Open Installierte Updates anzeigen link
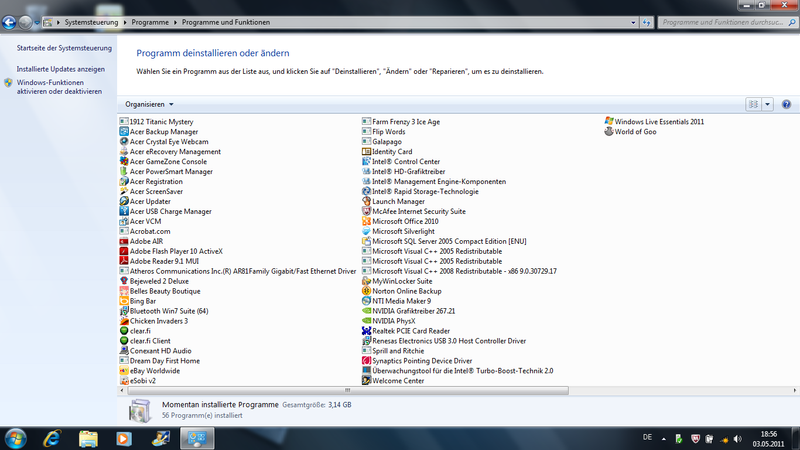The image size is (800, 450). (61, 69)
